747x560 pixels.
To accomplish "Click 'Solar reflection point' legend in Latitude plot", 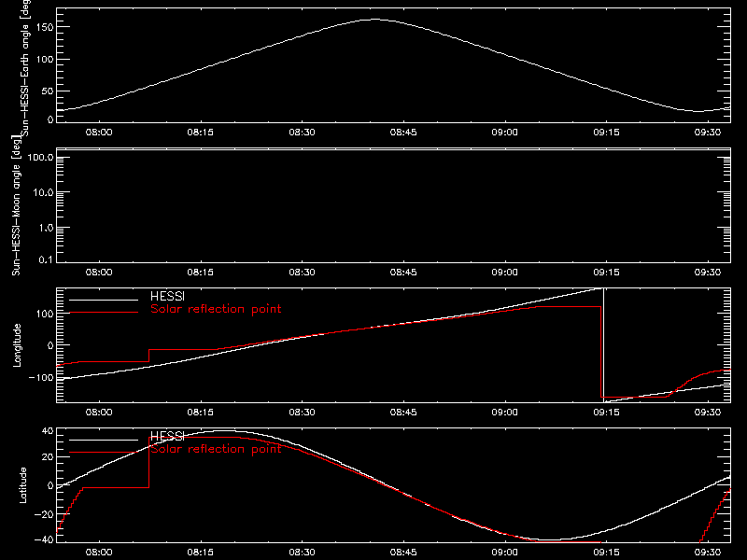I will pos(216,449).
